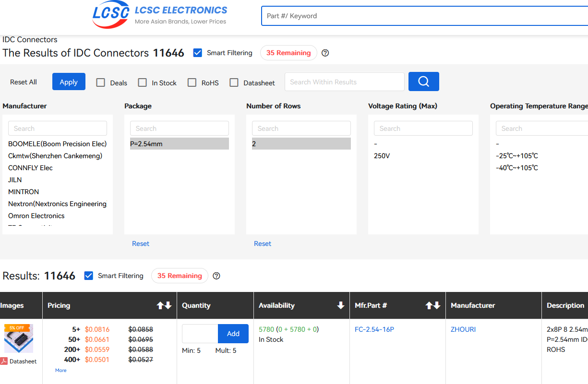Focus the Part #/Keyword search box
Screen dimensions: 588x384
(x=424, y=16)
